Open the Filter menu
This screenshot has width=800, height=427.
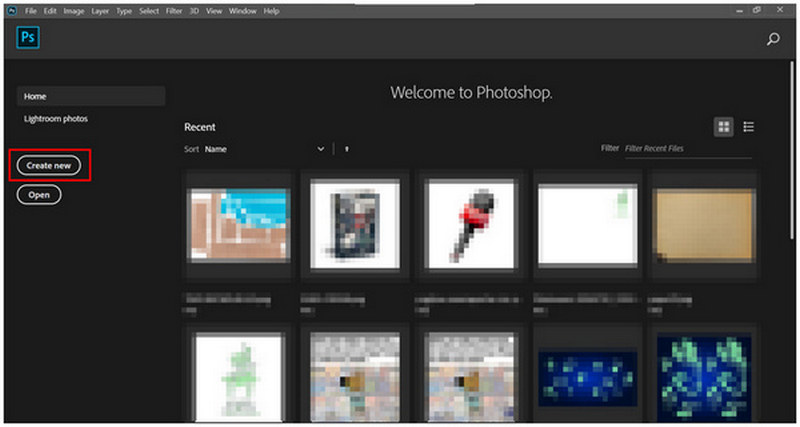(174, 11)
